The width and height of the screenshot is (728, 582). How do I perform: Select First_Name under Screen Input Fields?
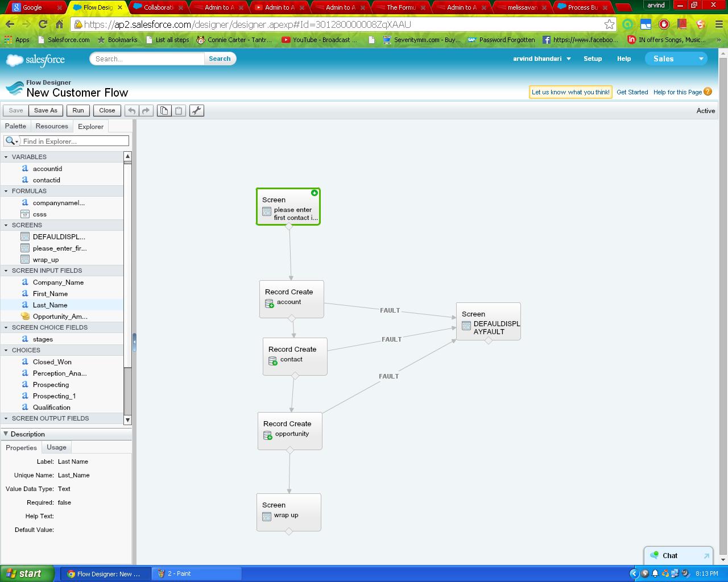coord(50,294)
